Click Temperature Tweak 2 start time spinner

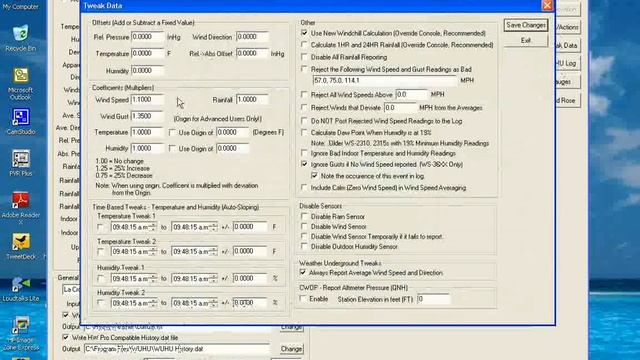[153, 252]
